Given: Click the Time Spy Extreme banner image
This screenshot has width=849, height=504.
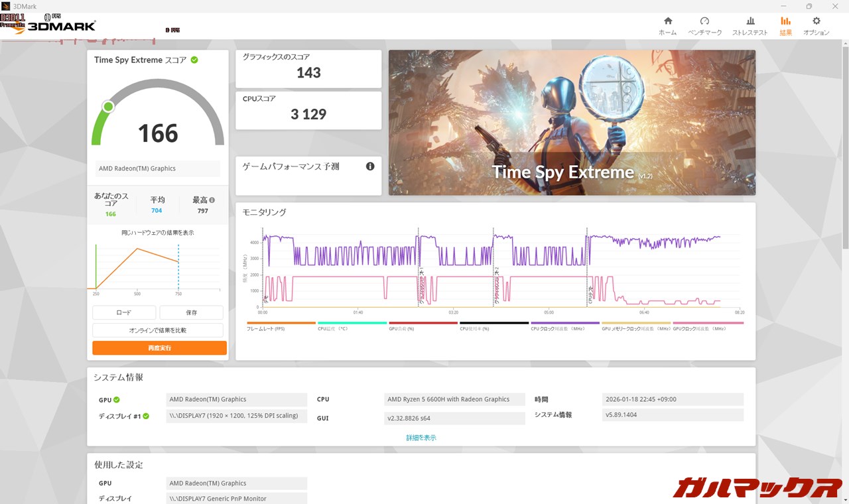Looking at the screenshot, I should click(572, 123).
